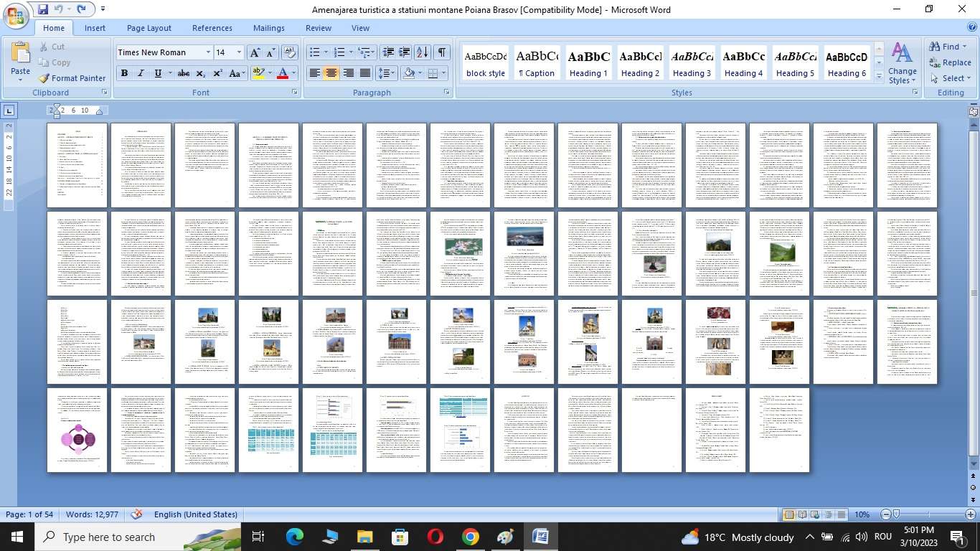Toggle Bold formatting
This screenshot has height=551, width=980.
point(124,73)
